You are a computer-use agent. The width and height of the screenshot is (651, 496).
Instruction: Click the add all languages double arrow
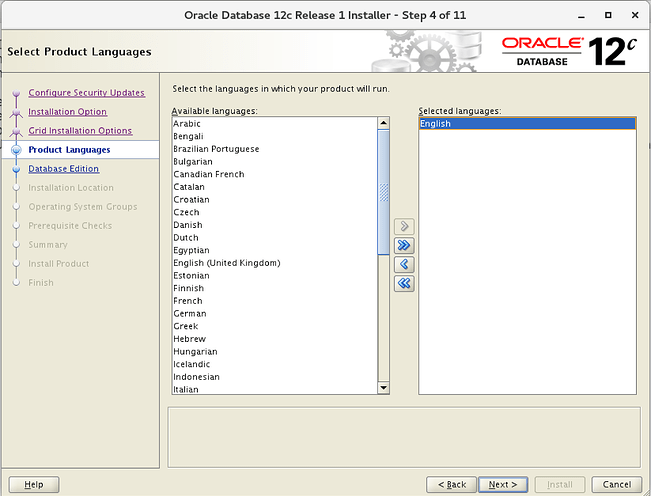tap(404, 245)
